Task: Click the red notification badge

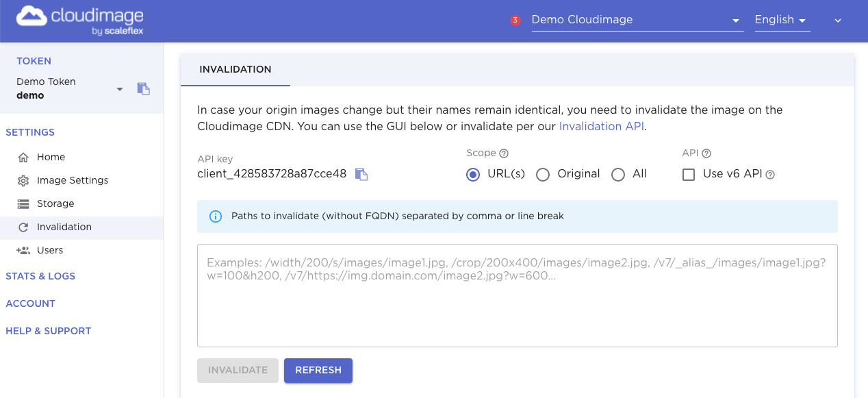Action: [x=515, y=21]
